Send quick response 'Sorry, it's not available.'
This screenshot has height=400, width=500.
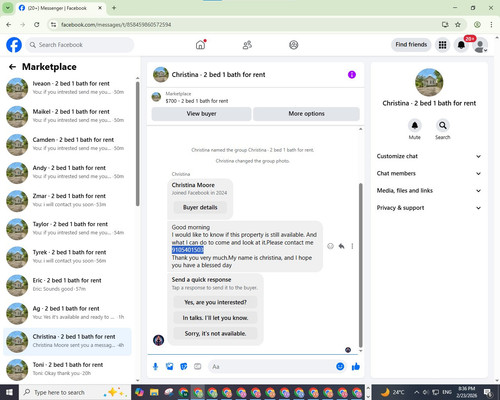tap(215, 333)
